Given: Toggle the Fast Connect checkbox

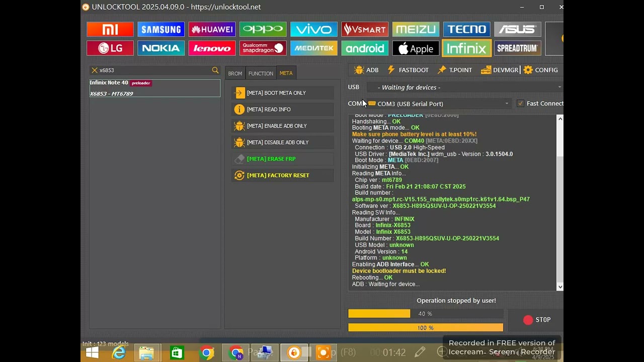Looking at the screenshot, I should pyautogui.click(x=520, y=104).
